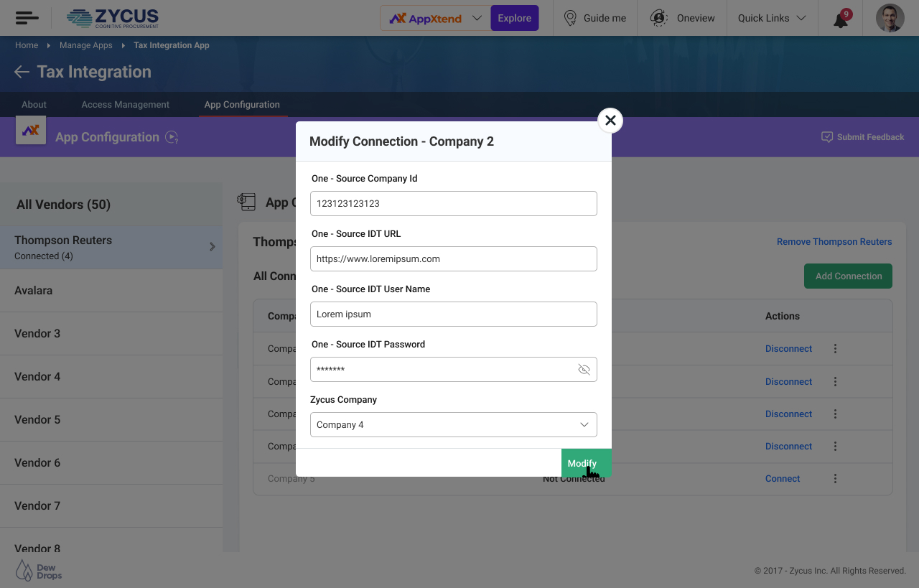Image resolution: width=919 pixels, height=588 pixels.
Task: Click the Remove Thompson Reuters link
Action: [x=834, y=242]
